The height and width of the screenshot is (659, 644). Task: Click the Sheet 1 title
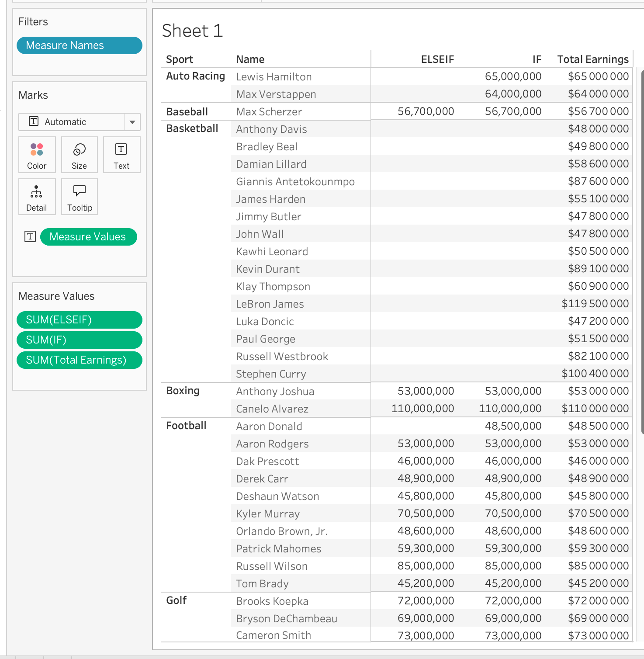coord(193,31)
